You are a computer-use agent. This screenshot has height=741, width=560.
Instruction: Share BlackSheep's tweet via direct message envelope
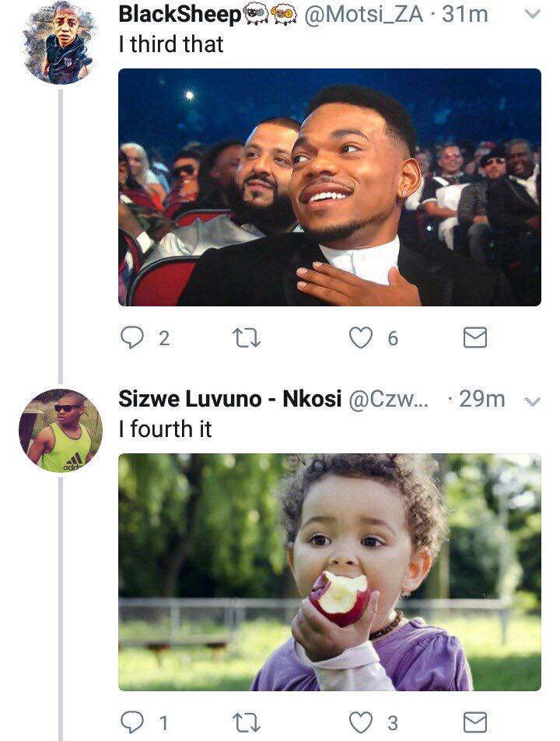pyautogui.click(x=474, y=338)
